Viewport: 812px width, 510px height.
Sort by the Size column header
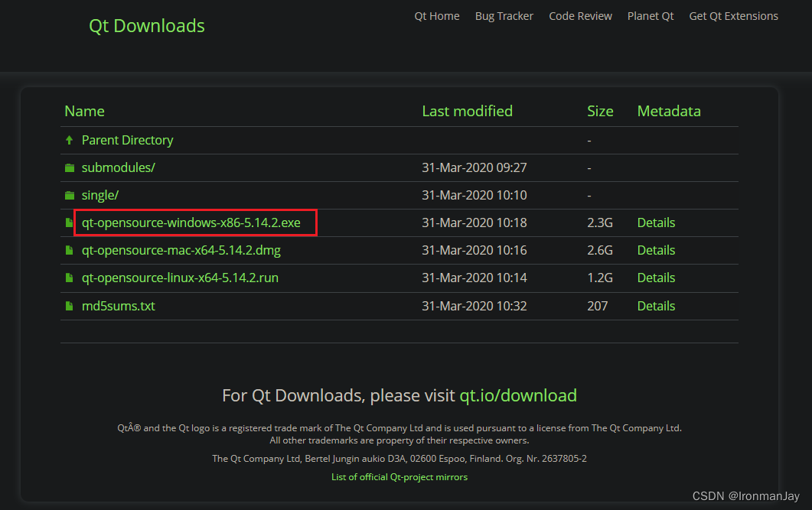pos(600,111)
